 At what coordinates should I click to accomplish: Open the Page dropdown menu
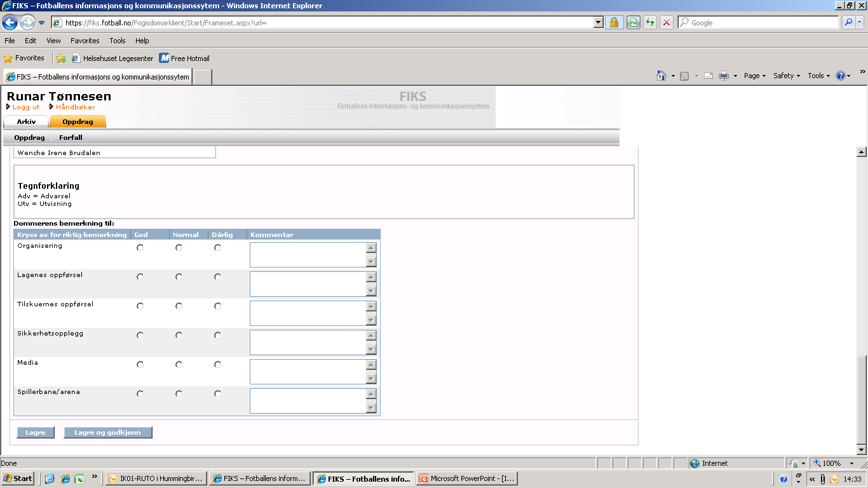(755, 76)
